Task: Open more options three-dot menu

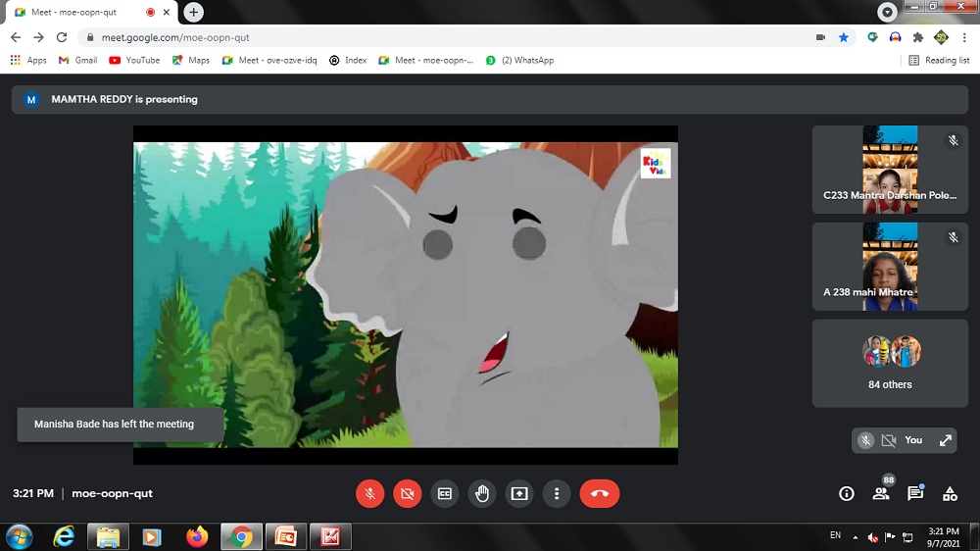Action: 557,493
